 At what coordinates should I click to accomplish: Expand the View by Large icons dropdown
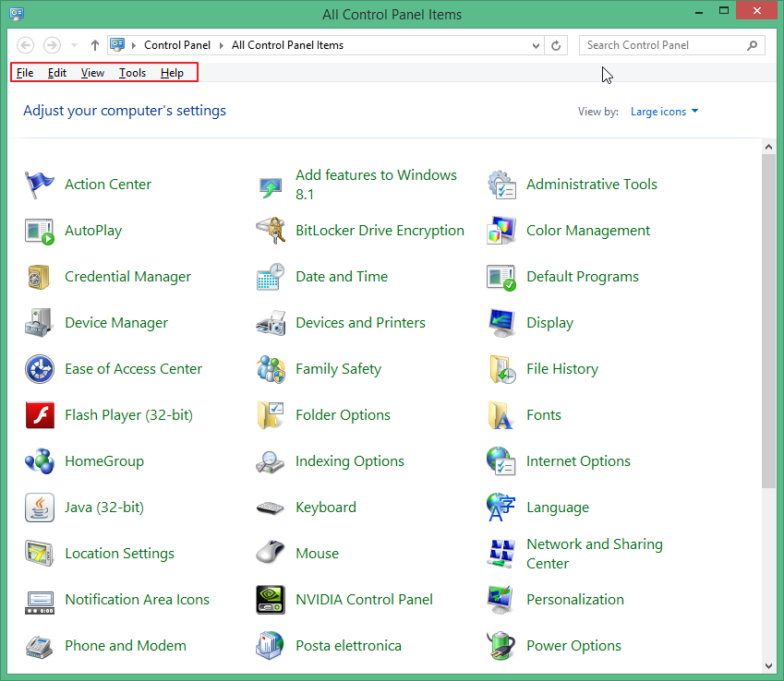coord(664,112)
